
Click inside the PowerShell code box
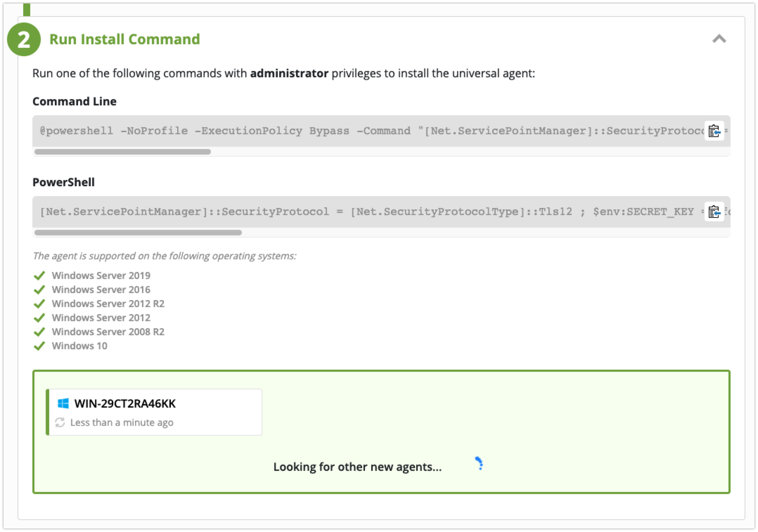pyautogui.click(x=352, y=212)
